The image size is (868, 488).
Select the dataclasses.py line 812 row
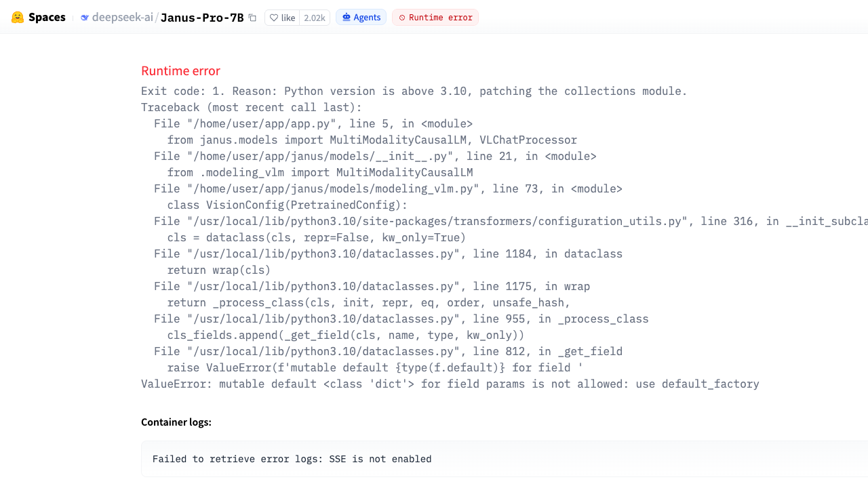pyautogui.click(x=388, y=352)
